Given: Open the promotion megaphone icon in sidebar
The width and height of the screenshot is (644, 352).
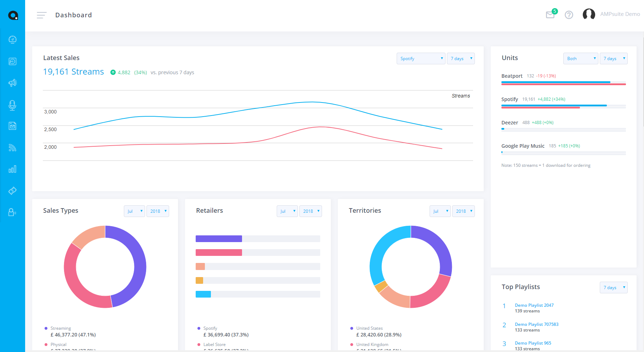Looking at the screenshot, I should tap(12, 82).
